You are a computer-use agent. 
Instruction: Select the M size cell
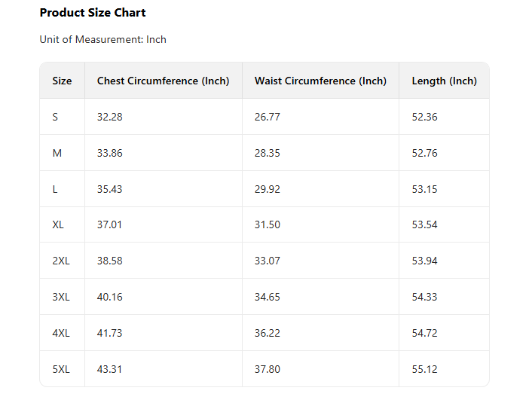point(57,153)
